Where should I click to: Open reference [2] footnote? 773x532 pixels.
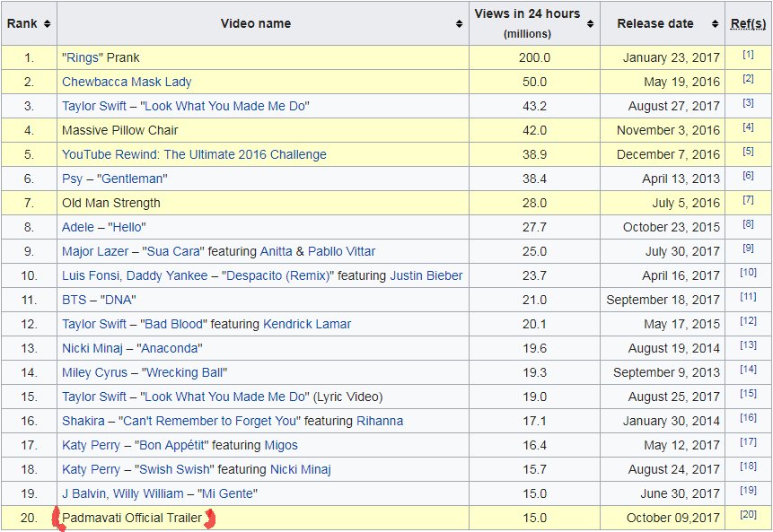click(749, 78)
